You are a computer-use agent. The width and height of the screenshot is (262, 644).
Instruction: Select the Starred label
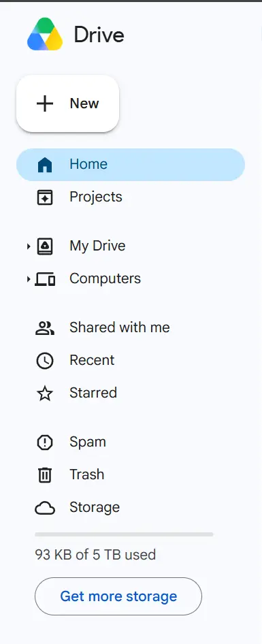click(x=93, y=393)
